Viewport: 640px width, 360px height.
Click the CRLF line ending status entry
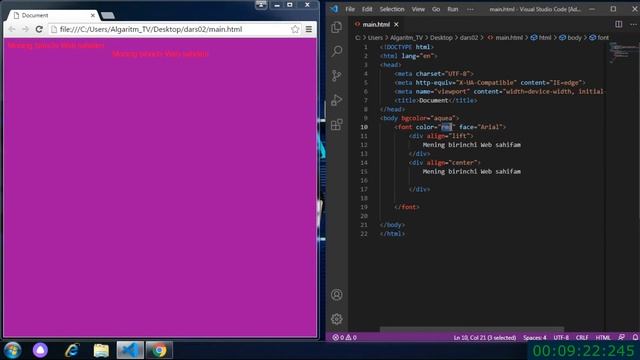pyautogui.click(x=582, y=338)
